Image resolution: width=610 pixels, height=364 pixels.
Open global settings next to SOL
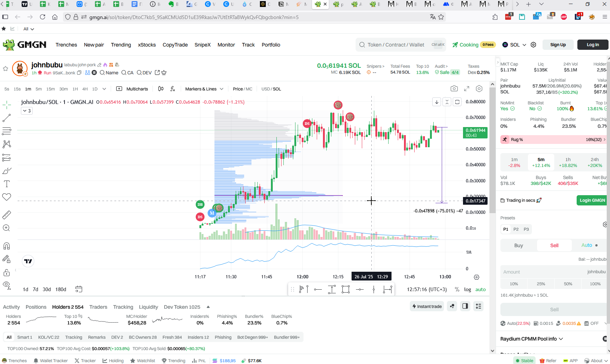pos(533,45)
